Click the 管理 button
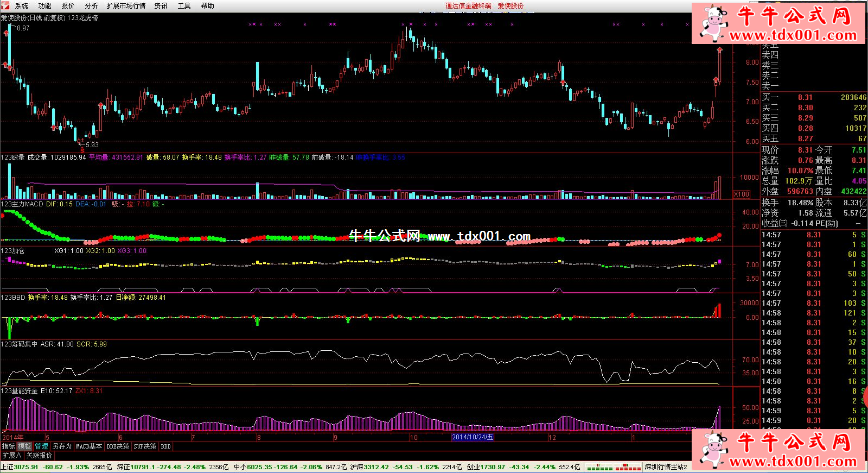This screenshot has height=473, width=868. pos(41,446)
